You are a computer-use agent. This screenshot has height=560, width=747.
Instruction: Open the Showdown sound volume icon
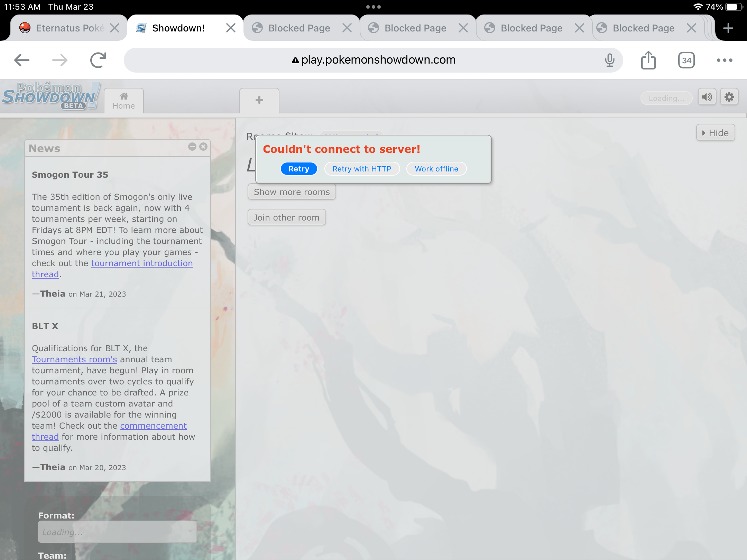(x=707, y=97)
